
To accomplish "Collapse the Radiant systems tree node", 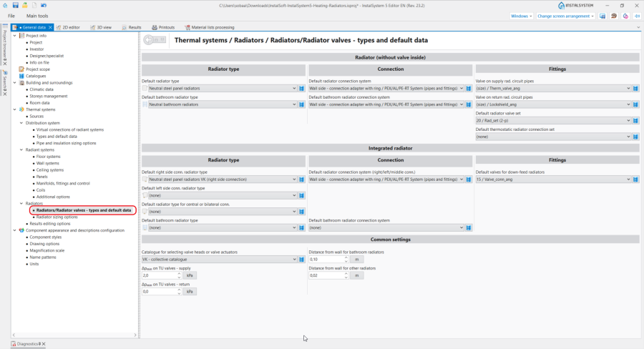I will click(21, 150).
